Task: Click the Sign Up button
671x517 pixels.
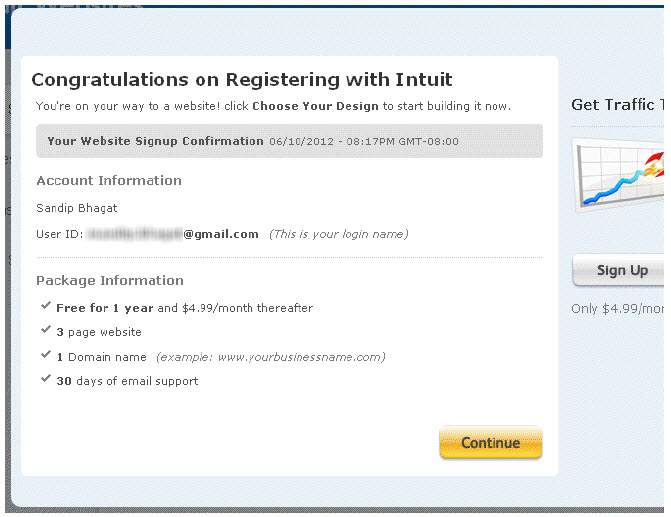Action: coord(619,270)
